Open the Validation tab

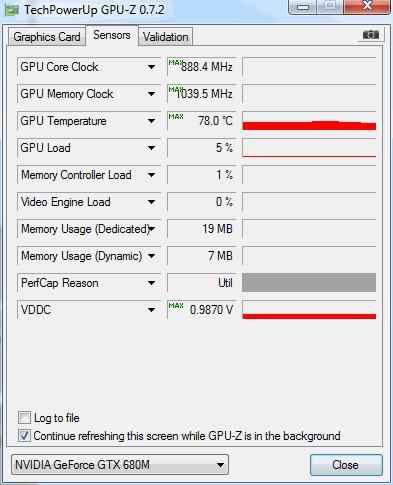point(166,37)
